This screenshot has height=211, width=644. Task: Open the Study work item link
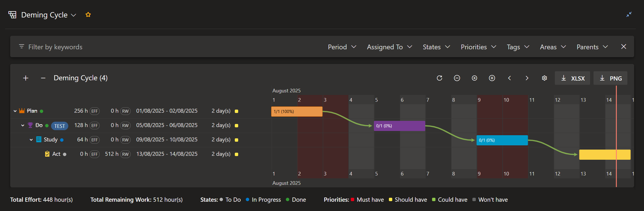click(x=51, y=139)
